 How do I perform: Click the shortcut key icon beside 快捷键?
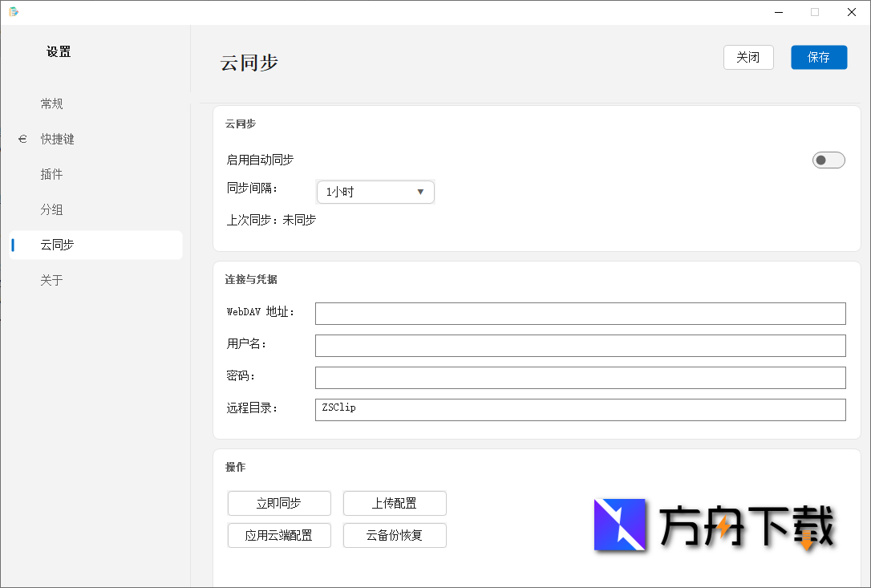[x=22, y=139]
